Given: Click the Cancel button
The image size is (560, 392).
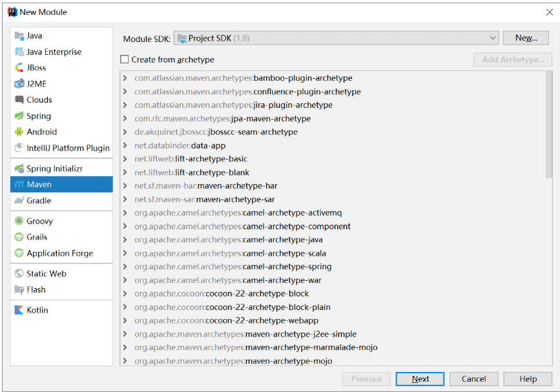Looking at the screenshot, I should (x=473, y=379).
